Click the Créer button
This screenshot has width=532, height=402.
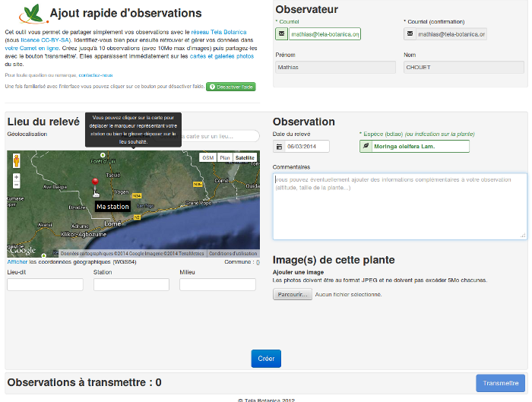coord(266,359)
